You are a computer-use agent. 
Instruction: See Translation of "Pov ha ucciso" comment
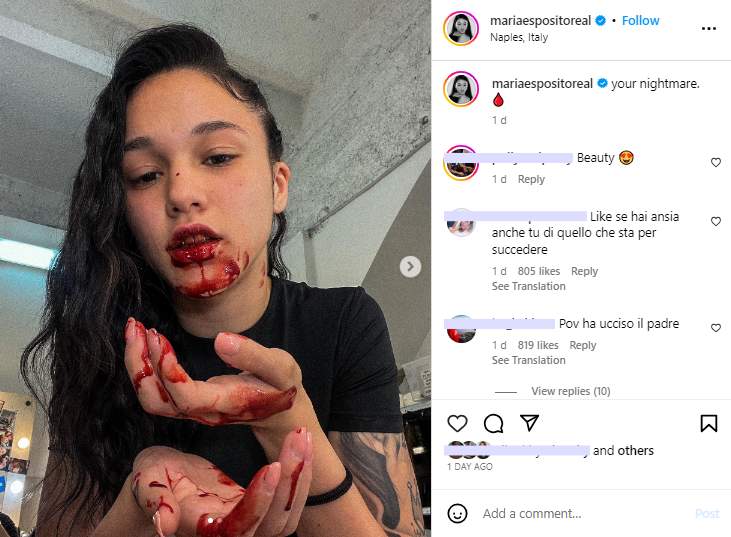(528, 360)
